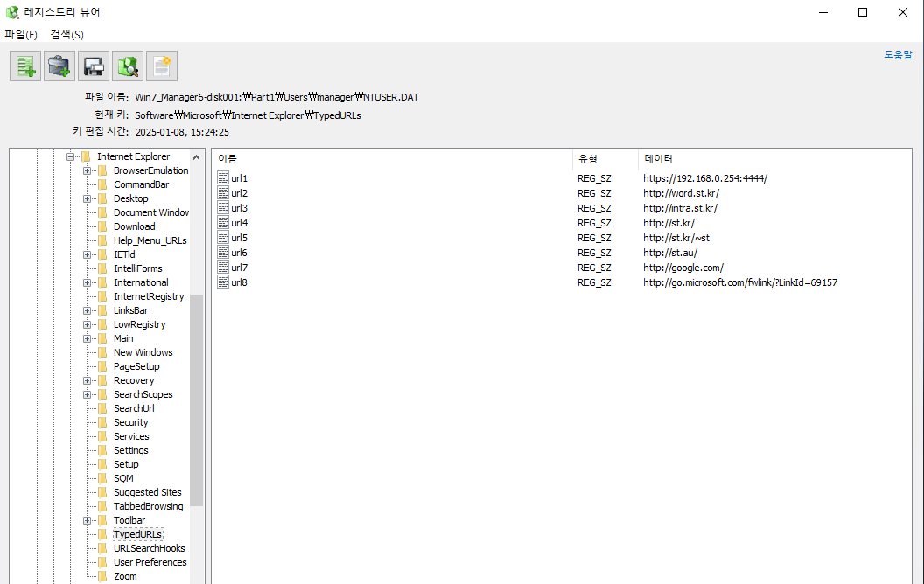Expand the Toolbar tree node

(x=87, y=520)
